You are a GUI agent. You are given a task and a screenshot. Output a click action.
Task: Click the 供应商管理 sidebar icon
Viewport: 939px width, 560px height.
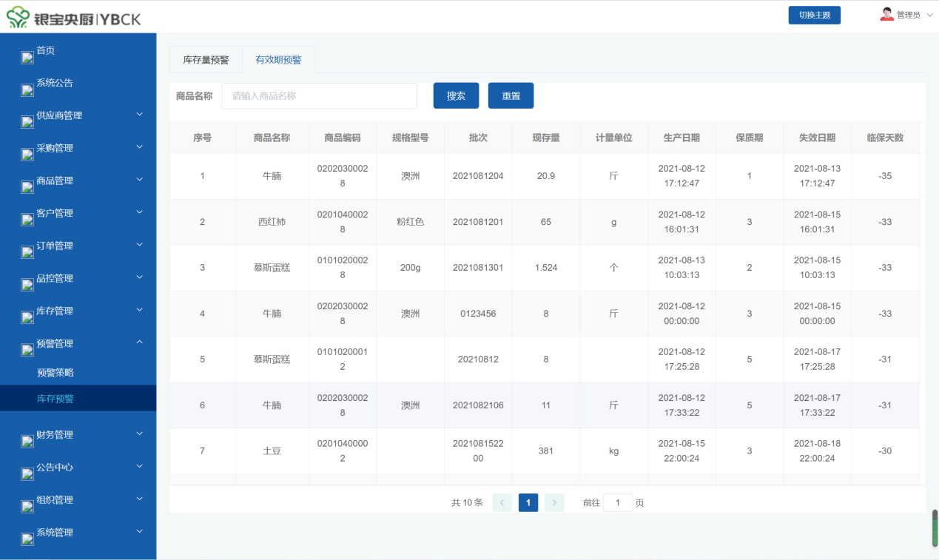(x=27, y=123)
